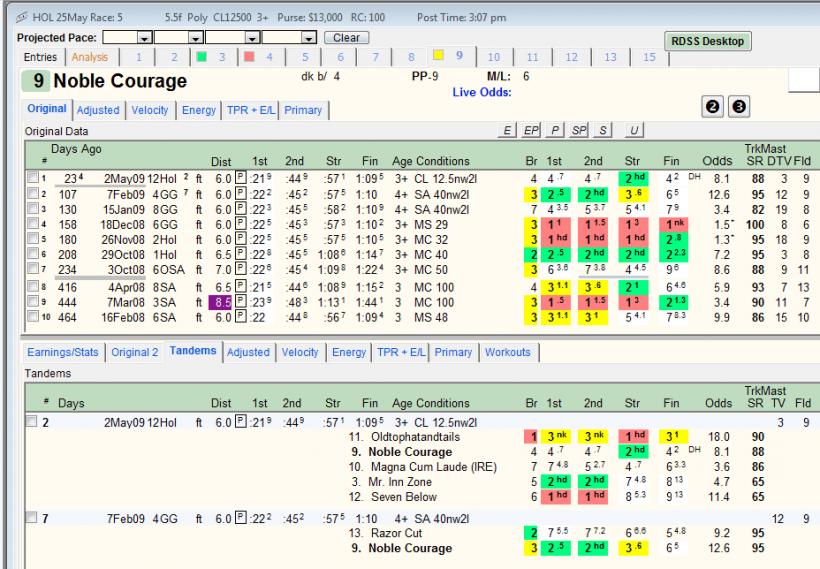Check the Tandems box for race 2

[x=31, y=421]
